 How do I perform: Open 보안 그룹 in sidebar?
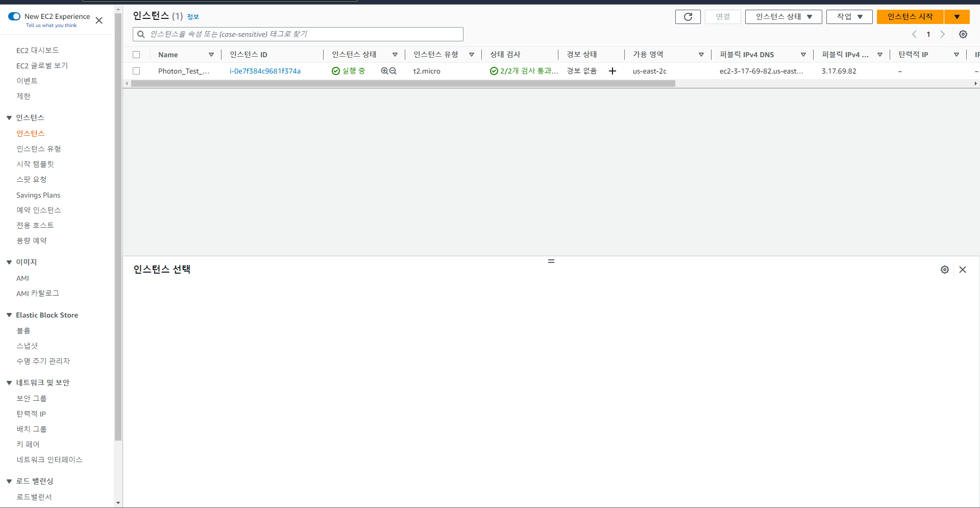tap(32, 399)
